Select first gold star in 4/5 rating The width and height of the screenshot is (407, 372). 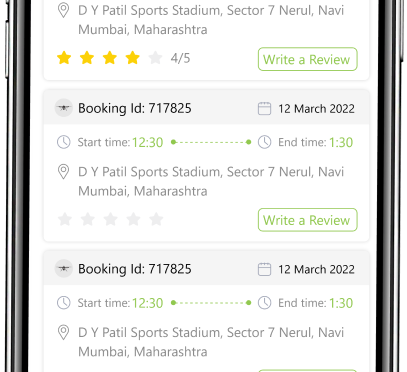pos(64,58)
